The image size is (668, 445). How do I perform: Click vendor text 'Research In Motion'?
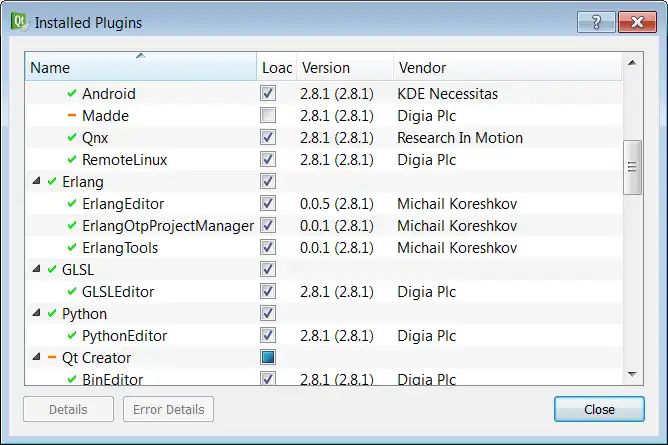[460, 138]
